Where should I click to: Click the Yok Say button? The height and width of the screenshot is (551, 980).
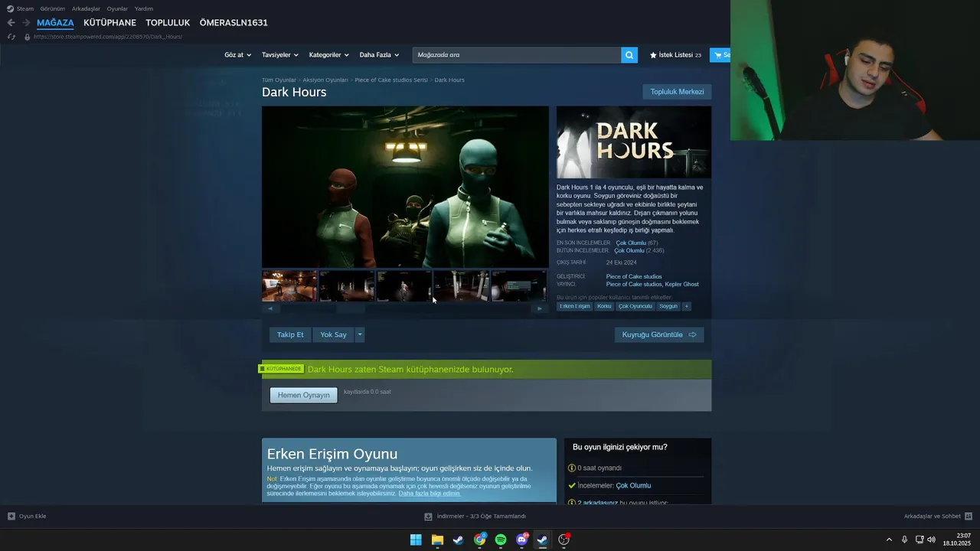[333, 334]
